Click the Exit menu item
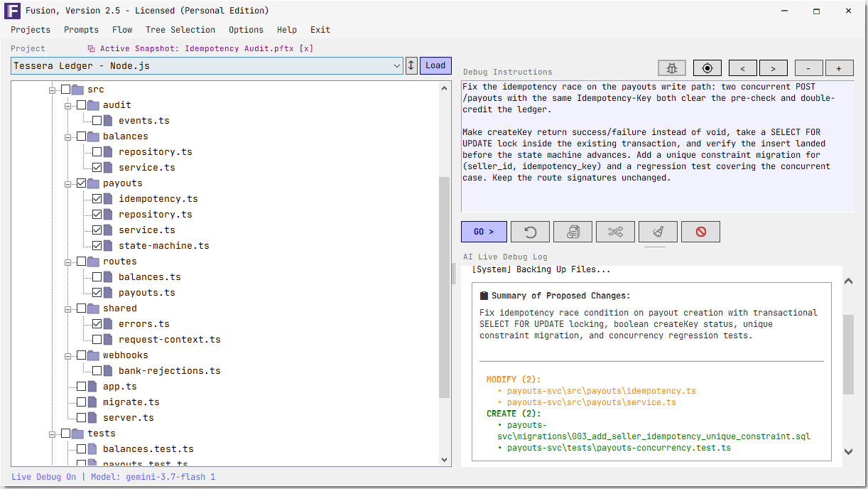Screen dimensions: 868x489 coord(320,30)
